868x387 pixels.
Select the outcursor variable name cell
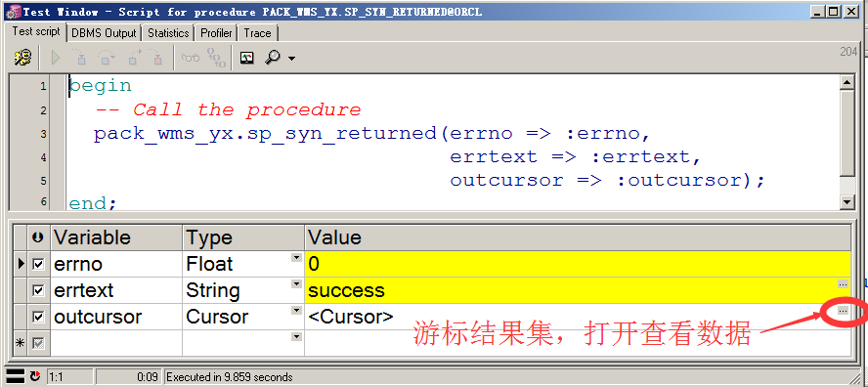(x=116, y=318)
